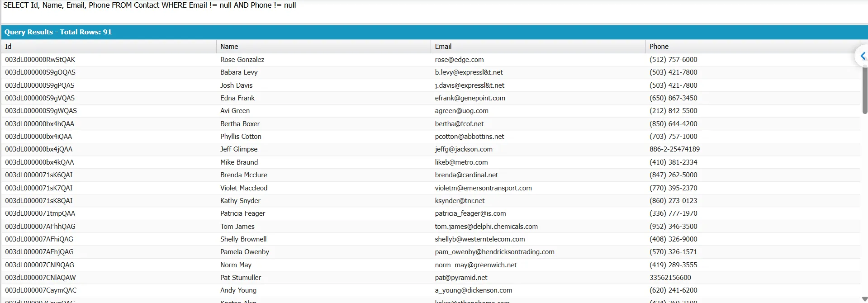
Task: Click in the SOQL query text field
Action: [x=434, y=11]
